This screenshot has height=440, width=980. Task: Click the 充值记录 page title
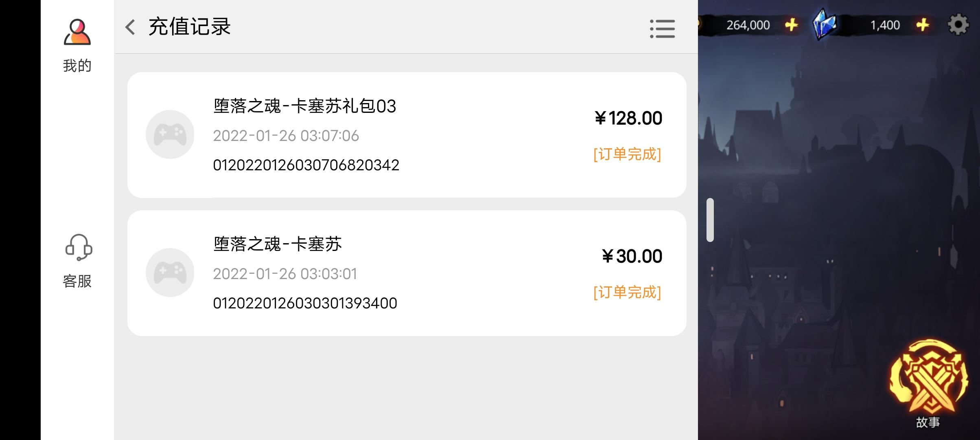click(x=190, y=27)
